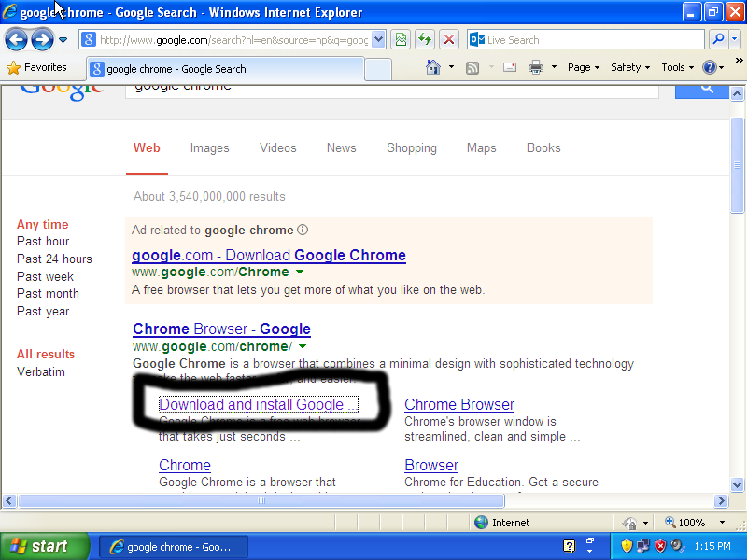Switch to the Books tab
The width and height of the screenshot is (747, 560).
point(543,148)
